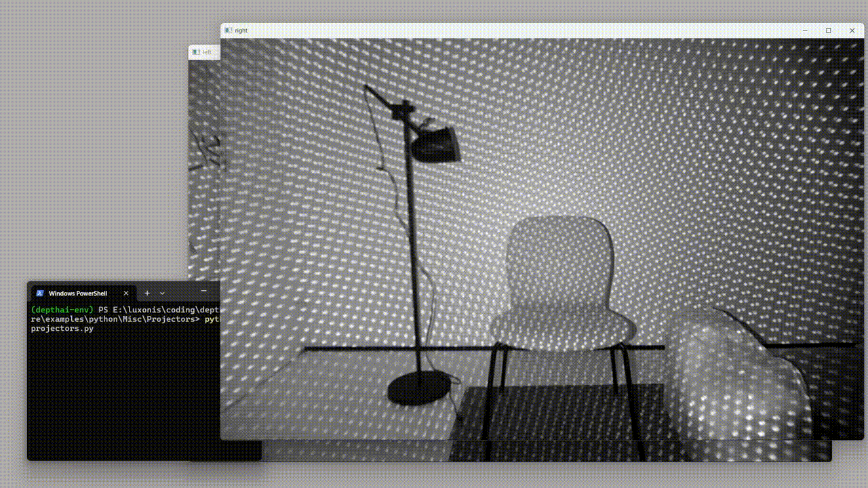
Task: Expand the terminal profile dropdown chevron
Action: coord(162,293)
